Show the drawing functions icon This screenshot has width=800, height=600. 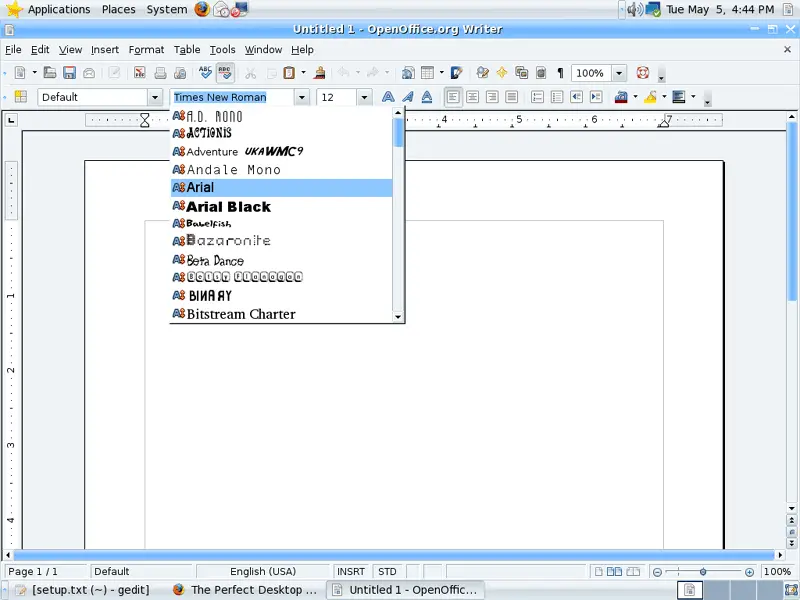point(457,73)
